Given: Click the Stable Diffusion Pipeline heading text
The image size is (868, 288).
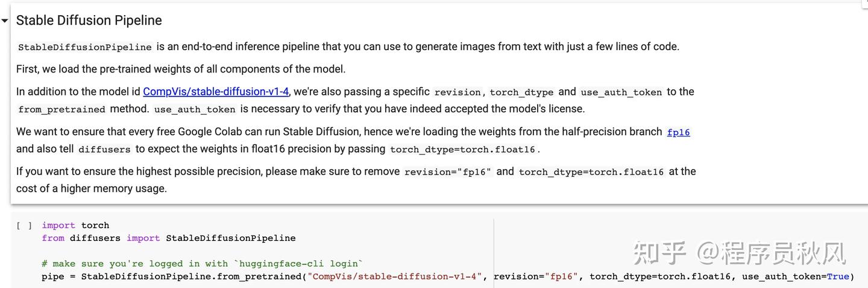Looking at the screenshot, I should pos(89,21).
